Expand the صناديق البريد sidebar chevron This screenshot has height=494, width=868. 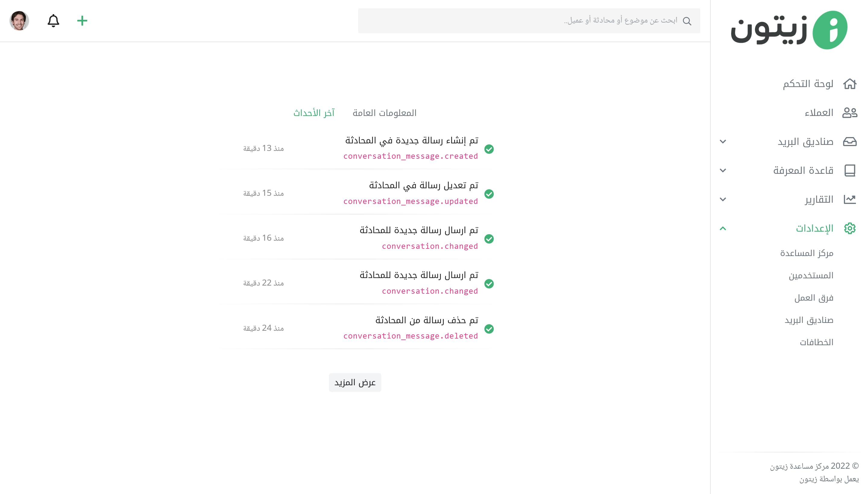(x=723, y=142)
